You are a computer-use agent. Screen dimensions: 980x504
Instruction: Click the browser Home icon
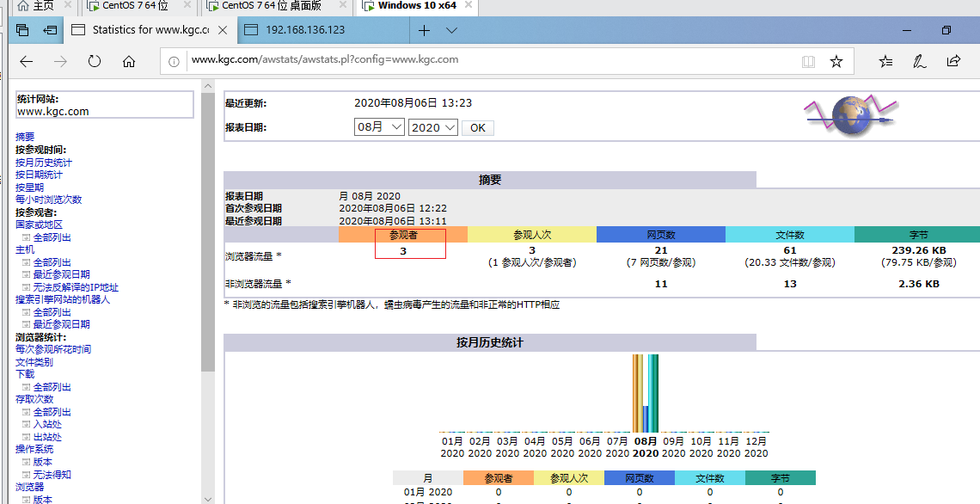point(127,61)
